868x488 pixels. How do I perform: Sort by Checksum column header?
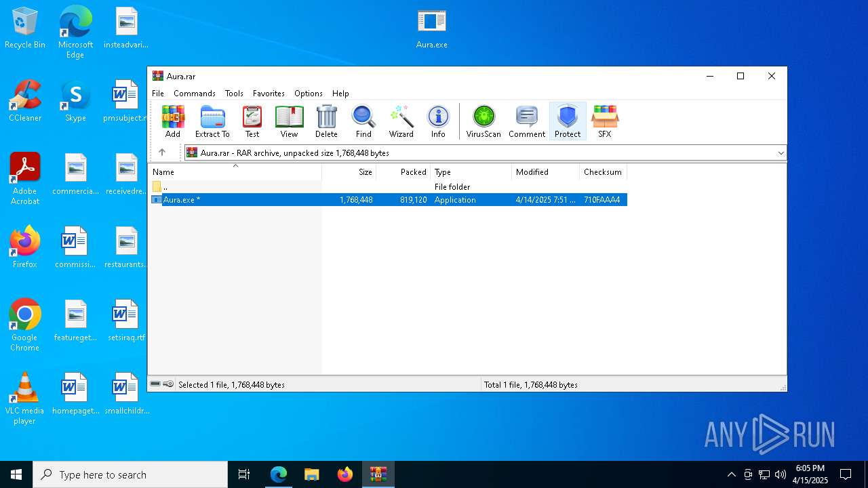604,172
